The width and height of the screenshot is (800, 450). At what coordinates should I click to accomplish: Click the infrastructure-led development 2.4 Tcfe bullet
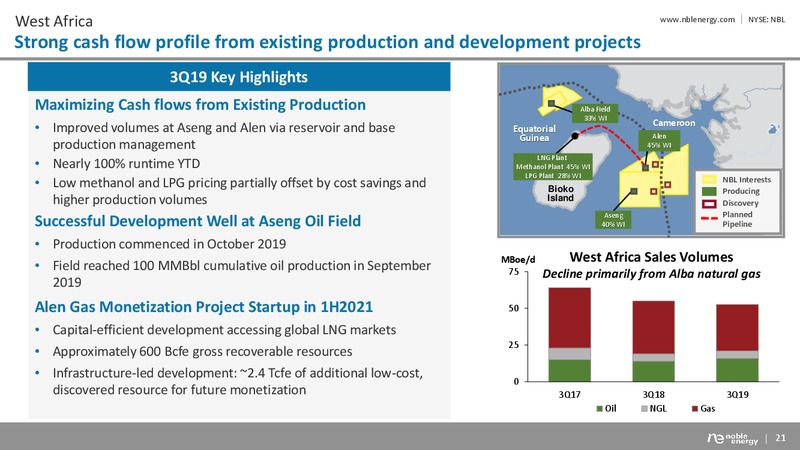238,381
